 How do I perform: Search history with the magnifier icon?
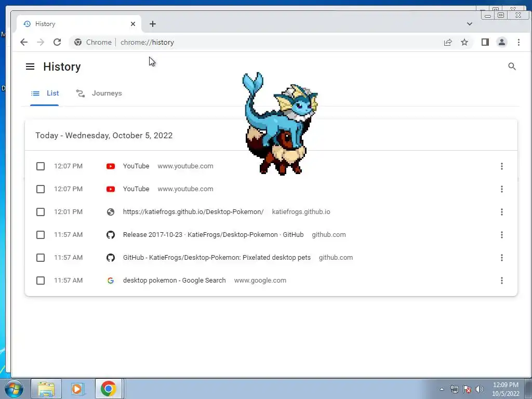tap(512, 66)
